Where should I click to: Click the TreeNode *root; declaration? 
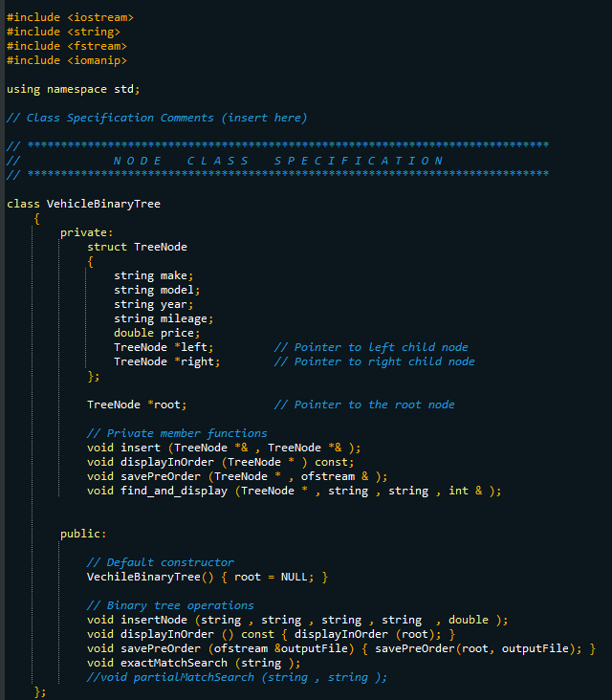[x=137, y=405]
